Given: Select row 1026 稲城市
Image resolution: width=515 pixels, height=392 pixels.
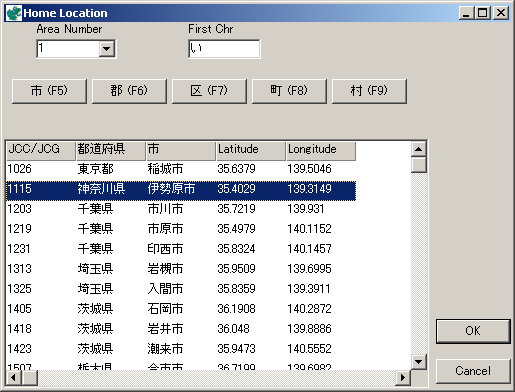Looking at the screenshot, I should [181, 169].
